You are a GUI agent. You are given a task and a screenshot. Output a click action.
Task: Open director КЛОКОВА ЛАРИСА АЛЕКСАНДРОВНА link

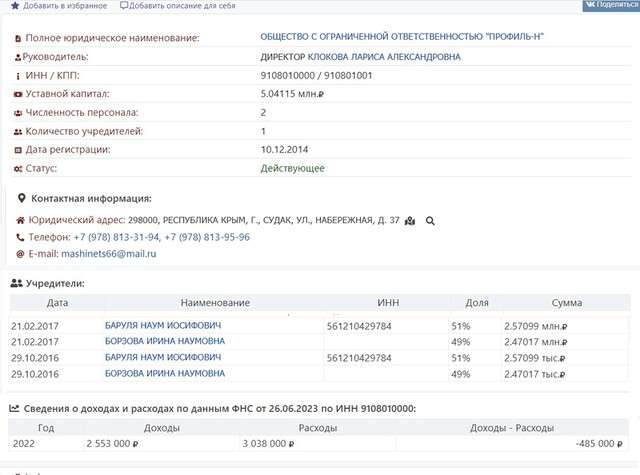pos(384,57)
